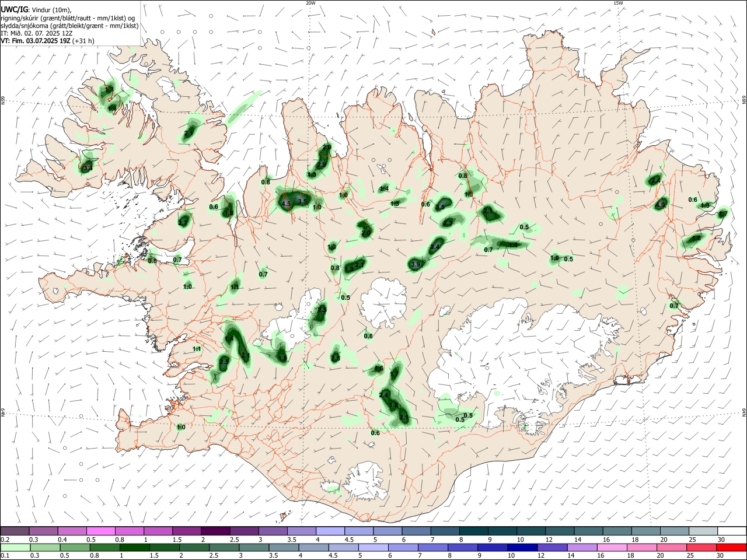Screen dimensions: 747x560
Task: Pick the bright pink swatch starting at 0.5 in the upper legend
Action: click(100, 531)
